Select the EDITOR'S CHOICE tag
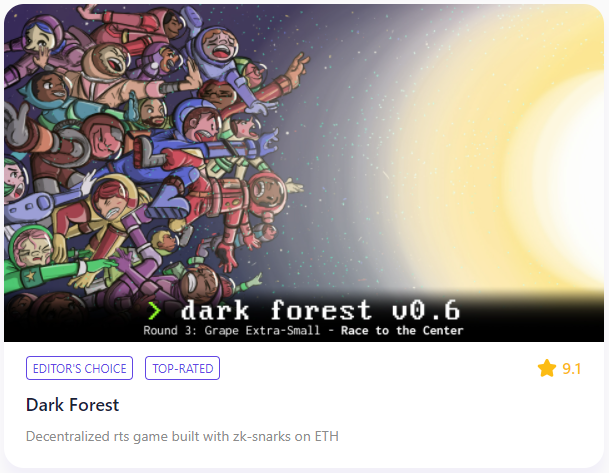This screenshot has width=609, height=473. pyautogui.click(x=80, y=368)
